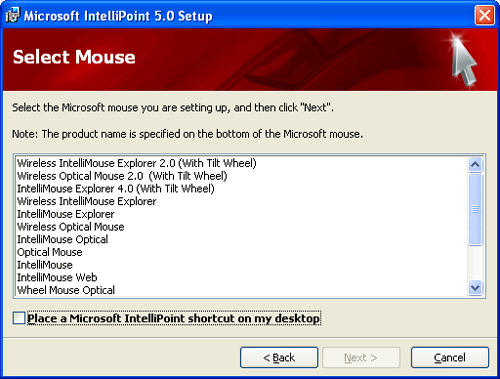500x379 pixels.
Task: Select Wheel Mouse Optical entry
Action: 66,290
